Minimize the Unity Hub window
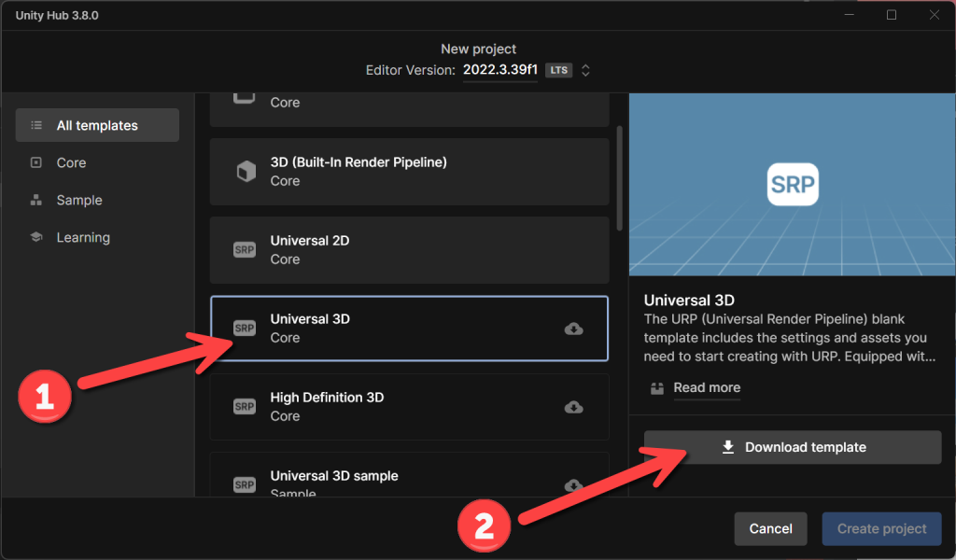956x560 pixels. click(x=850, y=15)
